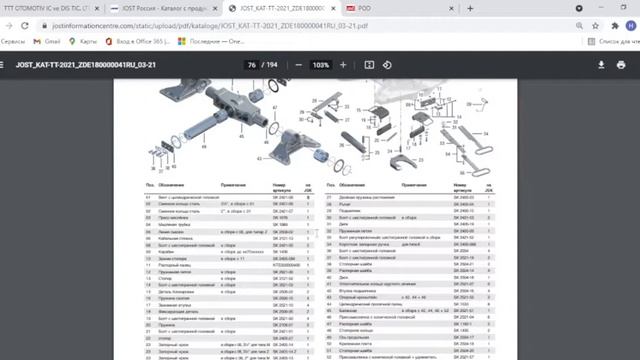The height and width of the screenshot is (360, 640).
Task: Download the PDF file
Action: [x=601, y=65]
